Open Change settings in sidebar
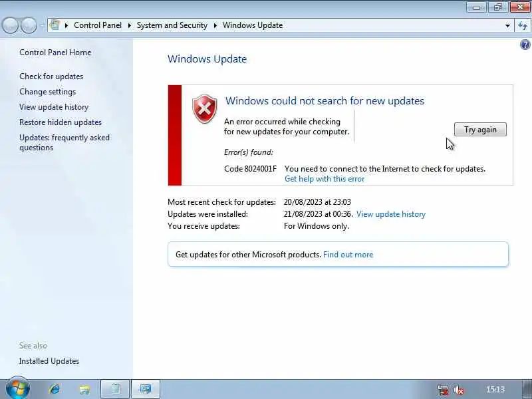The width and height of the screenshot is (532, 399). [x=47, y=92]
